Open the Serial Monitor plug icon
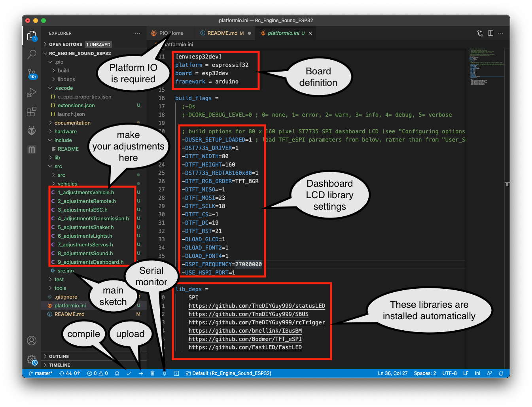The image size is (532, 407). (x=165, y=373)
